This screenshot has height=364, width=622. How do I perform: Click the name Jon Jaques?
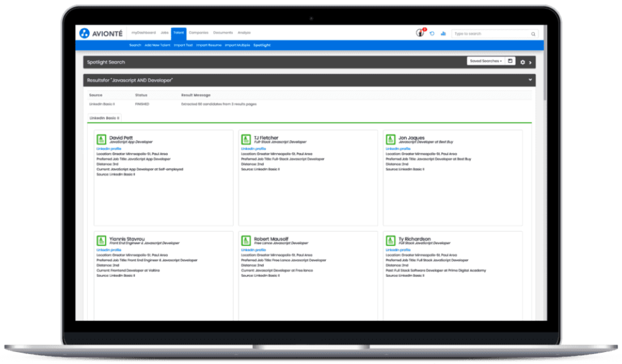tap(411, 137)
